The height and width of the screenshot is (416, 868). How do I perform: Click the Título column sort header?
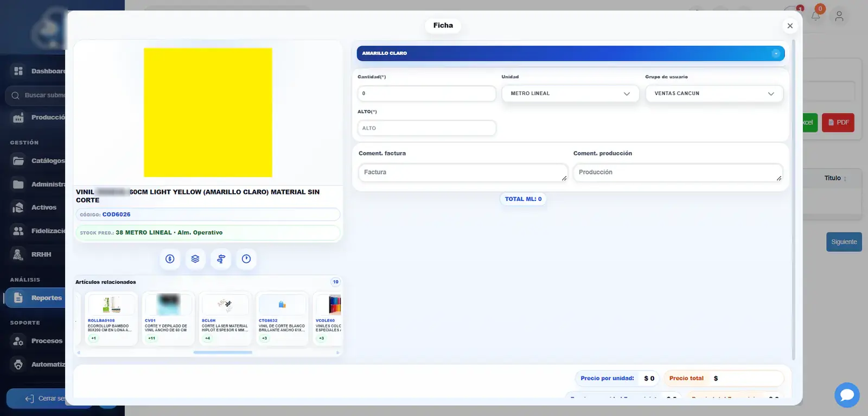click(x=835, y=178)
